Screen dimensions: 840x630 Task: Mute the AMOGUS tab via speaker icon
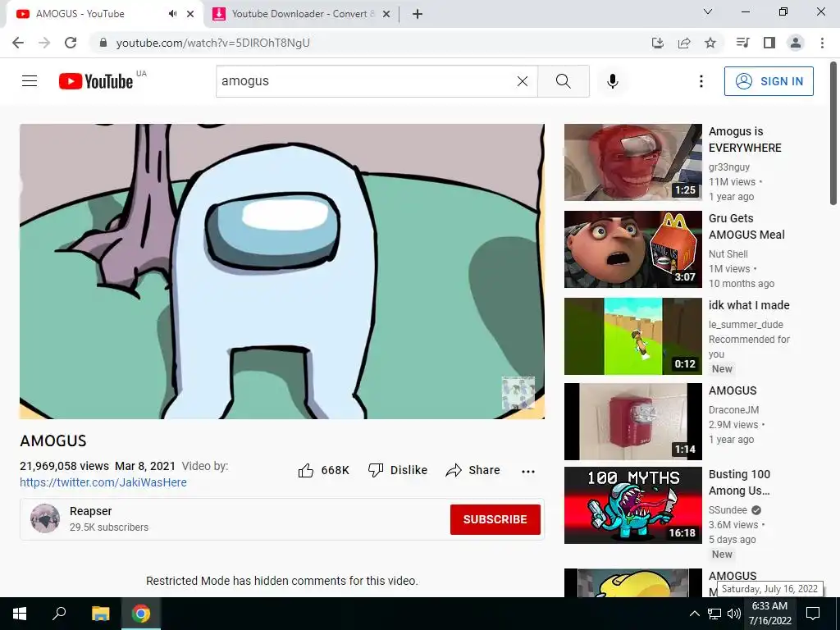point(172,14)
